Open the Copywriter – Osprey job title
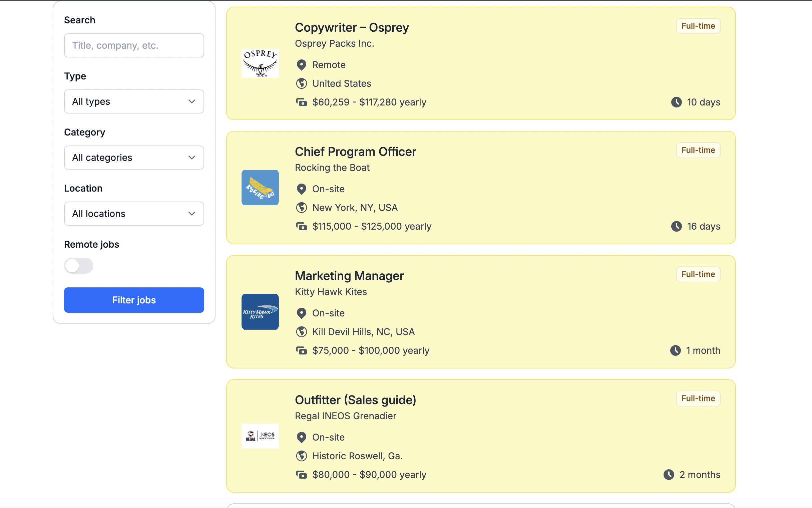Viewport: 812px width, 508px height. (x=352, y=28)
